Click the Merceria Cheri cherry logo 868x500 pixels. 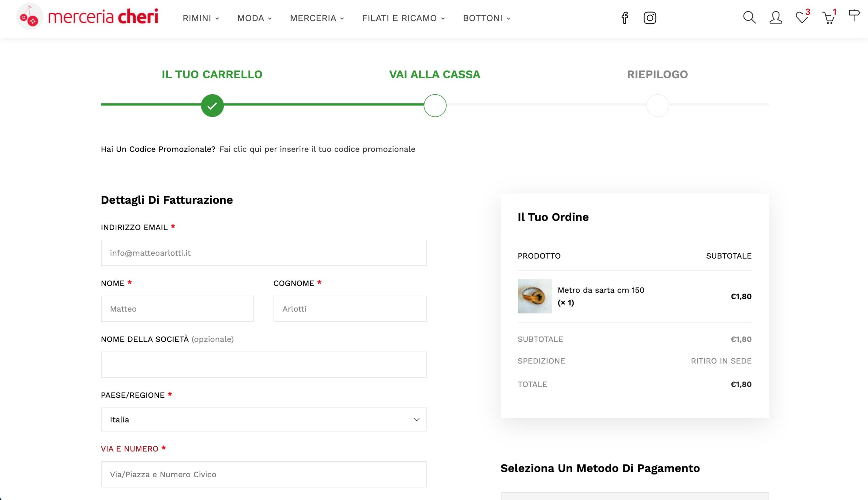click(29, 17)
